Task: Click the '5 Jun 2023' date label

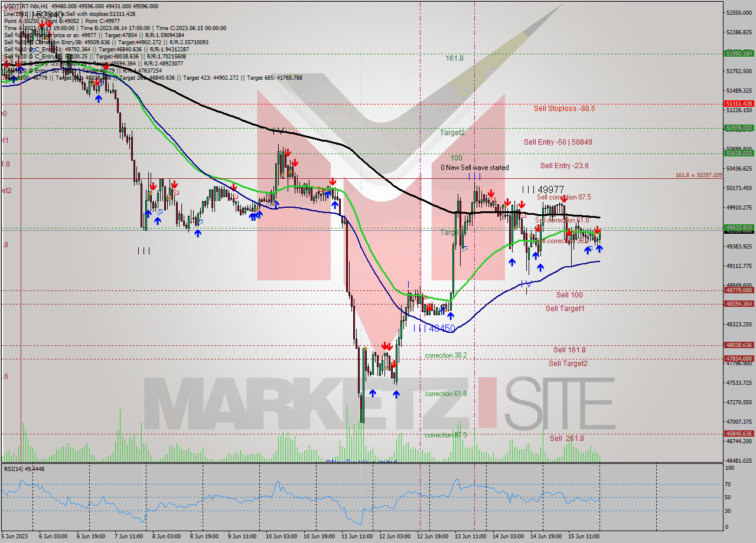Action: (x=16, y=537)
